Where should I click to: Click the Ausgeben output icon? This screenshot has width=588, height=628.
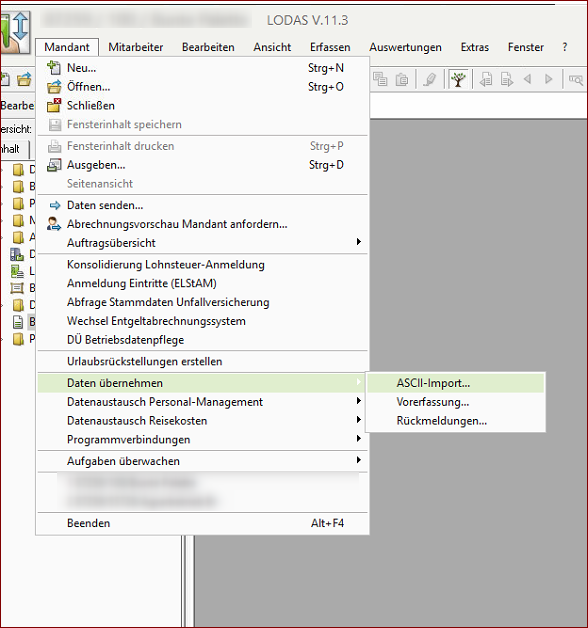[54, 165]
